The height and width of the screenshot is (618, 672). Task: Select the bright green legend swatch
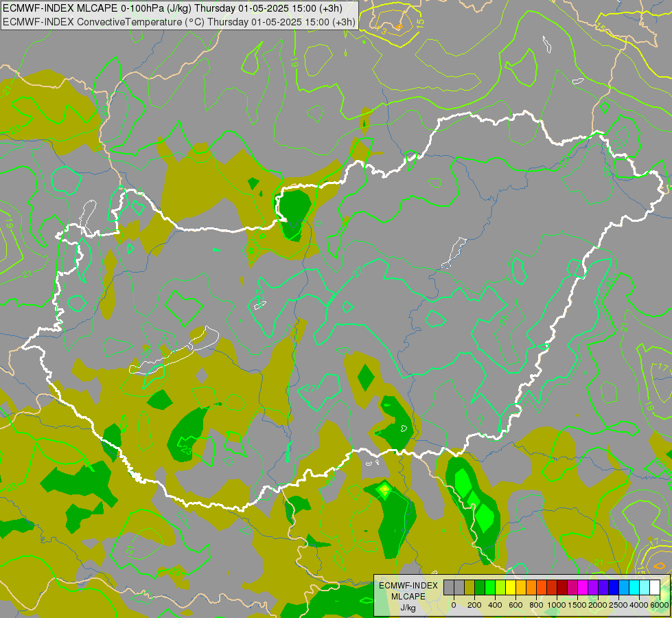point(490,587)
